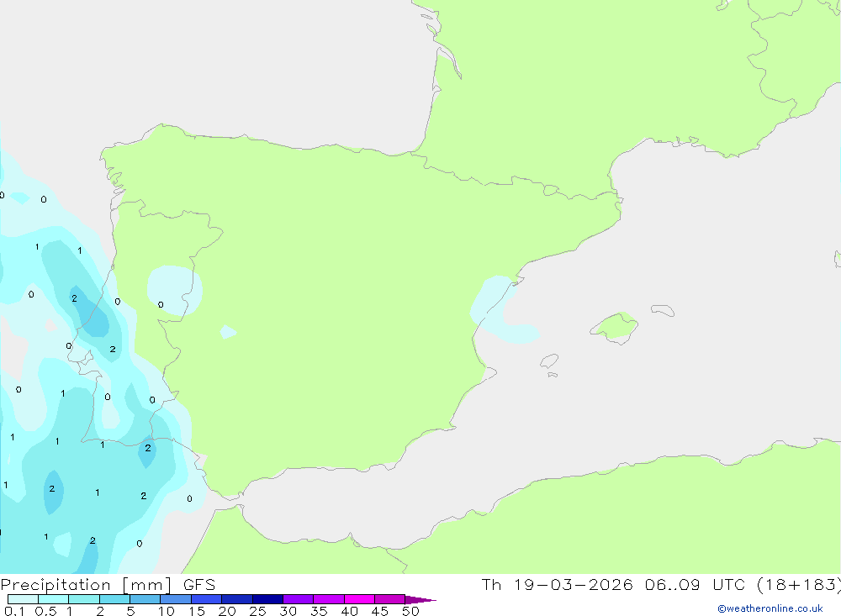Click the 'Precipitation [mm] GFS' title

(108, 585)
